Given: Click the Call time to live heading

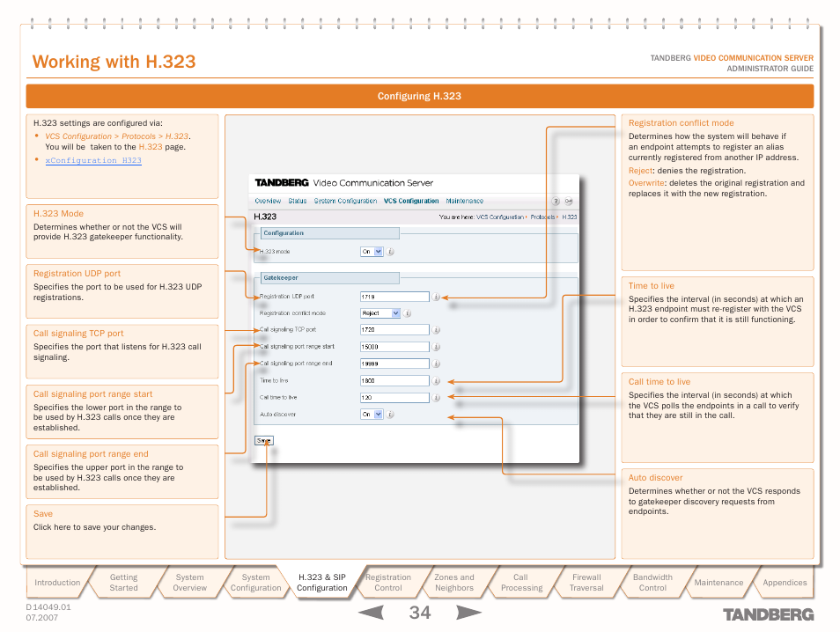Looking at the screenshot, I should click(x=659, y=382).
